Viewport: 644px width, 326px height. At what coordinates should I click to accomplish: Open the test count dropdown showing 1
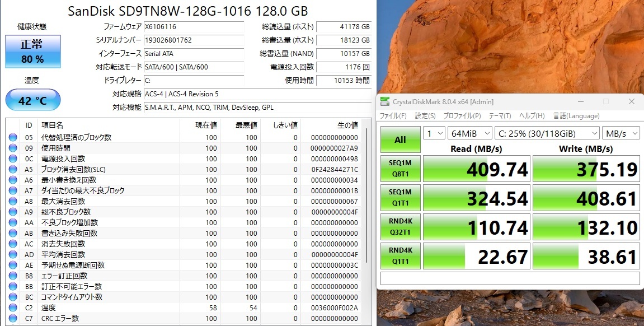click(434, 133)
